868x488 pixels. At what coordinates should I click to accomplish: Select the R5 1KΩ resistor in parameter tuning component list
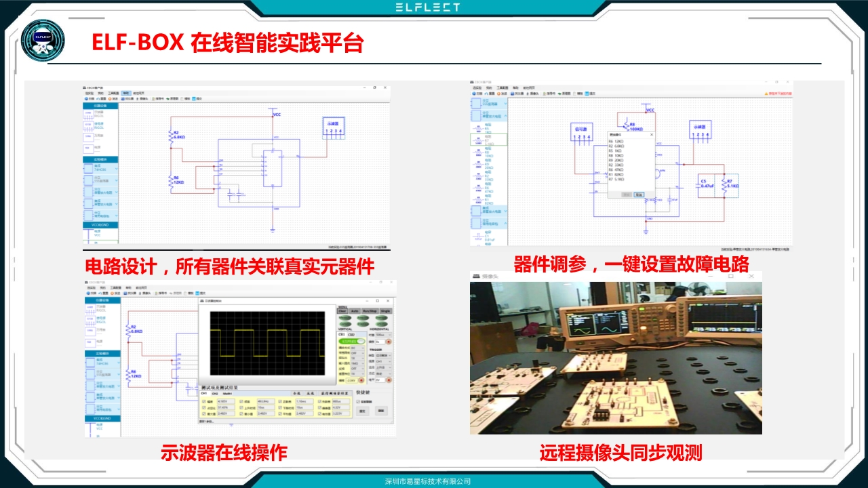click(x=489, y=128)
